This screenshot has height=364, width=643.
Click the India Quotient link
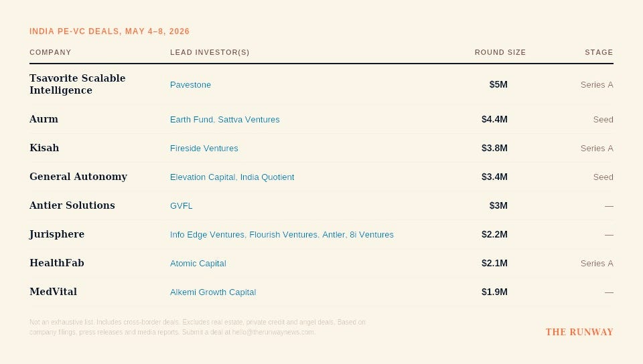pyautogui.click(x=267, y=177)
